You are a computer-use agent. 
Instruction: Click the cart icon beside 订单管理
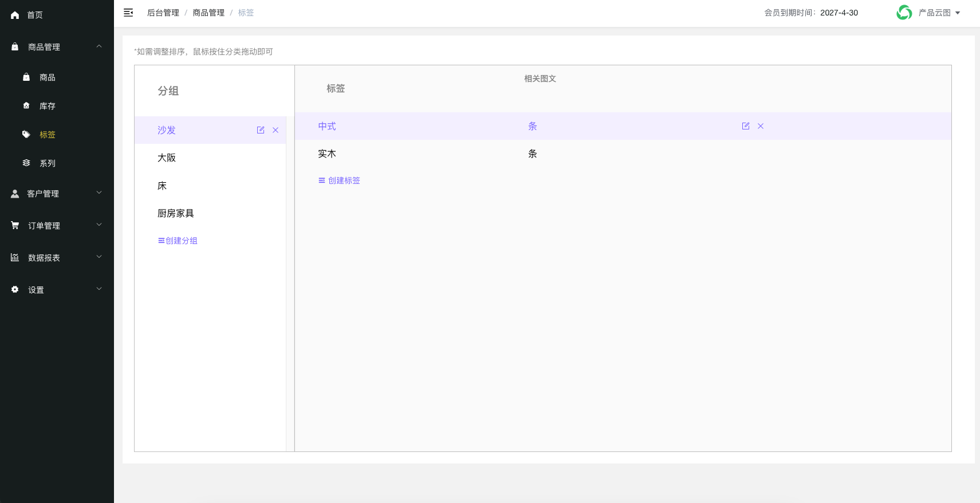(x=15, y=226)
